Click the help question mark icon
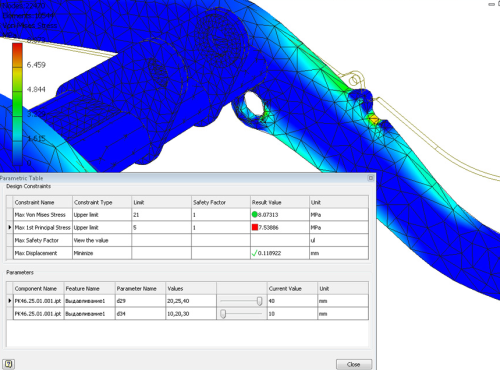This screenshot has height=370, width=500. coord(9,364)
